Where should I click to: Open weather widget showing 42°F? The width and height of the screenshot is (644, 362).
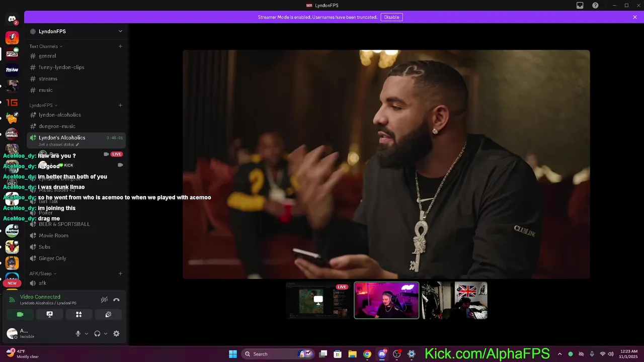tap(23, 354)
